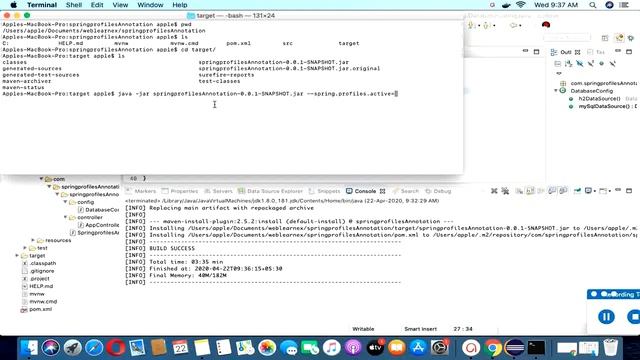Open the Notification Center list icon
The height and width of the screenshot is (360, 640).
pyautogui.click(x=624, y=5)
